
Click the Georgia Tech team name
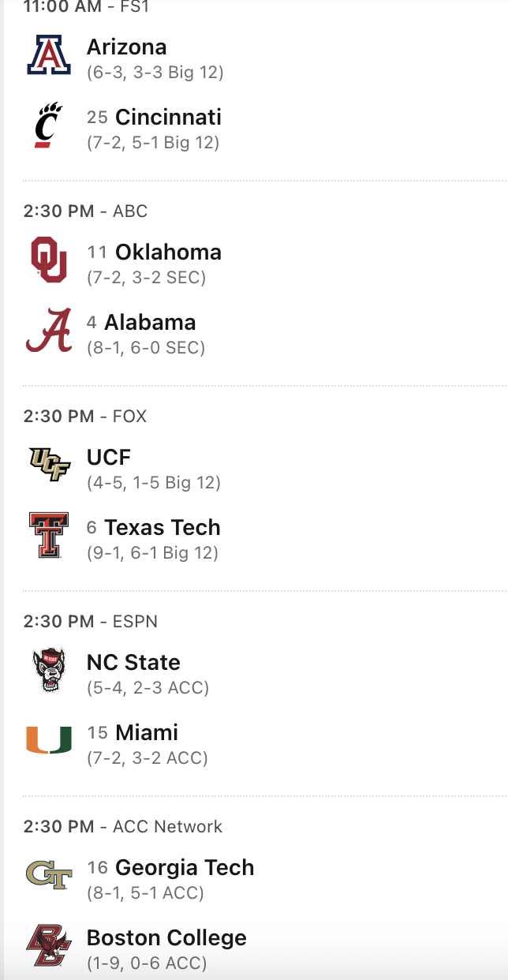(185, 868)
